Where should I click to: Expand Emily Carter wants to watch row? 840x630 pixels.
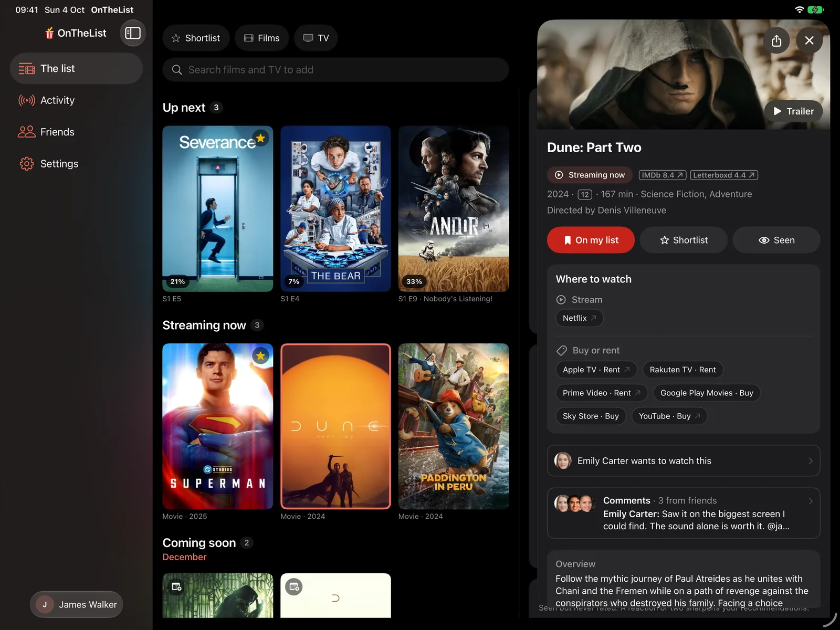pyautogui.click(x=684, y=461)
